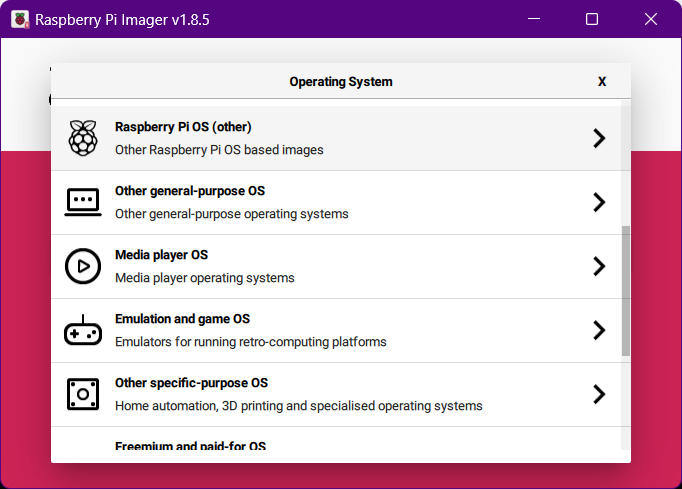This screenshot has width=682, height=489.
Task: Expand Other general-purpose OS chevron arrow
Action: 599,202
